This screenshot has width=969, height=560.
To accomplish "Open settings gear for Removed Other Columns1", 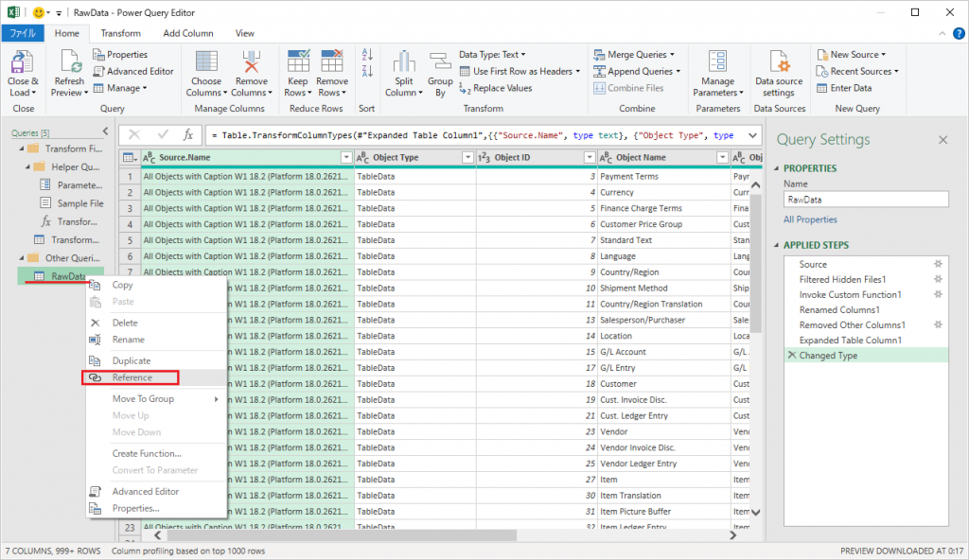I will (x=938, y=325).
